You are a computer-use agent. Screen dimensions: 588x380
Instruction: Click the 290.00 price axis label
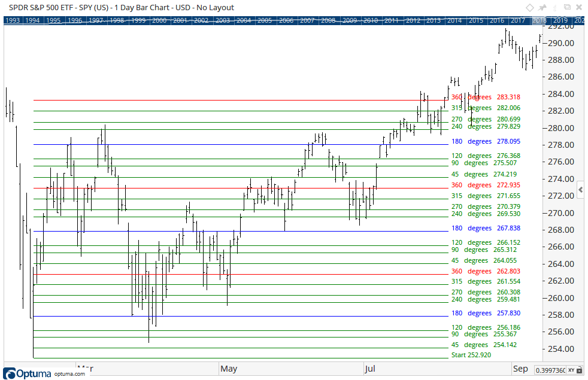561,43
